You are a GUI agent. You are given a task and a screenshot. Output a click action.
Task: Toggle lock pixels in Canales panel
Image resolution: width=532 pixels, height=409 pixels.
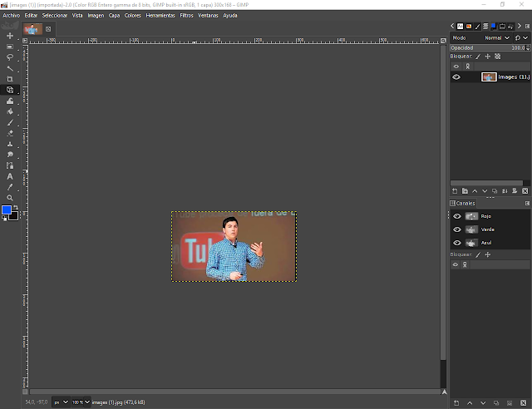click(478, 254)
